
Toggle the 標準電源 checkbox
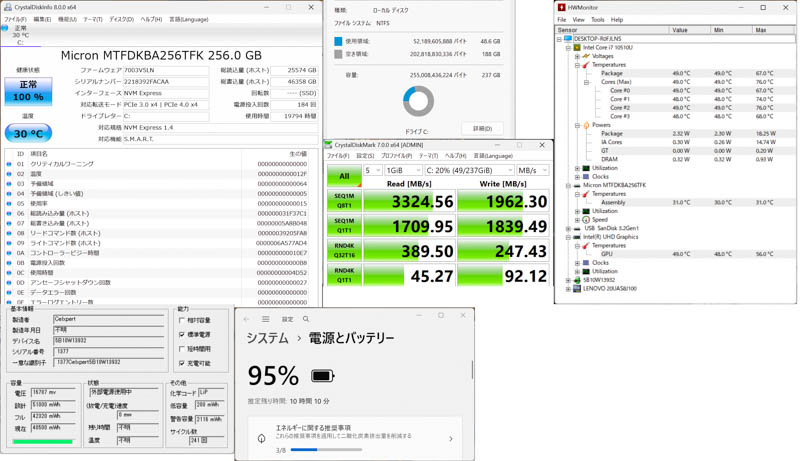182,335
